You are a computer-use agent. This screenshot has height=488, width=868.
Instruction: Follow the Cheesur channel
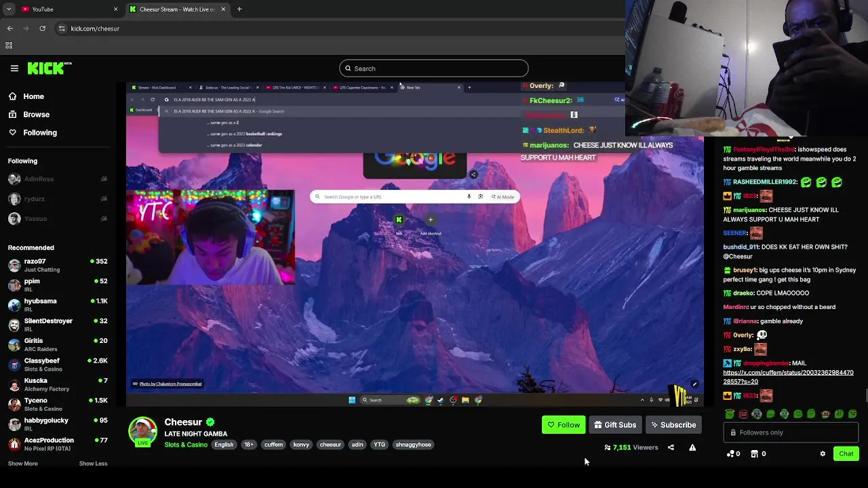coord(564,425)
